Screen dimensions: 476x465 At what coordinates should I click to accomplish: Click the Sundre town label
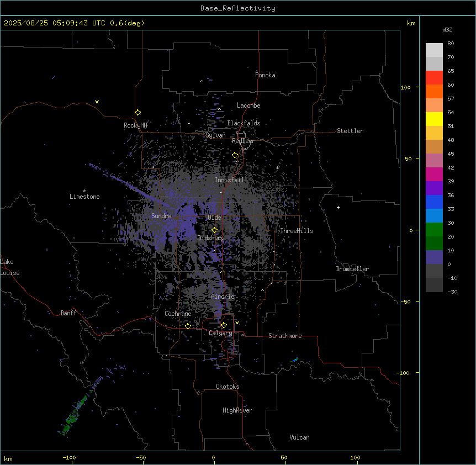point(161,216)
